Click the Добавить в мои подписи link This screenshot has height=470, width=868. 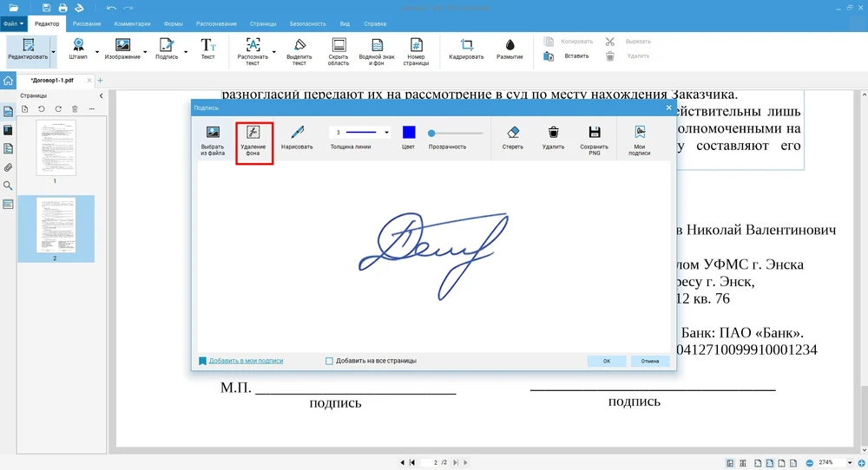pos(246,361)
